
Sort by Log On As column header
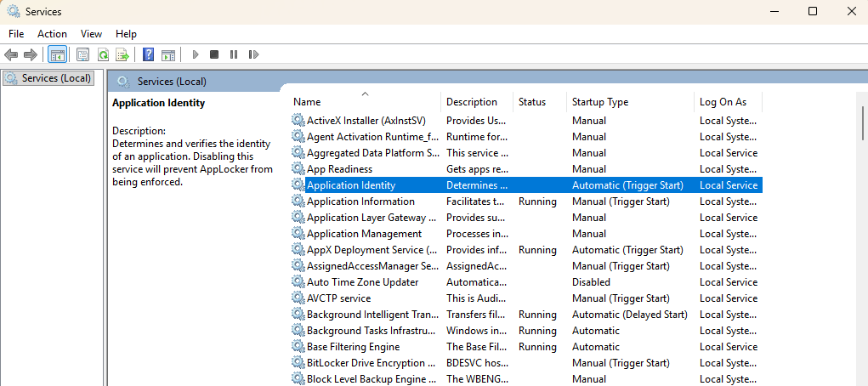click(723, 102)
